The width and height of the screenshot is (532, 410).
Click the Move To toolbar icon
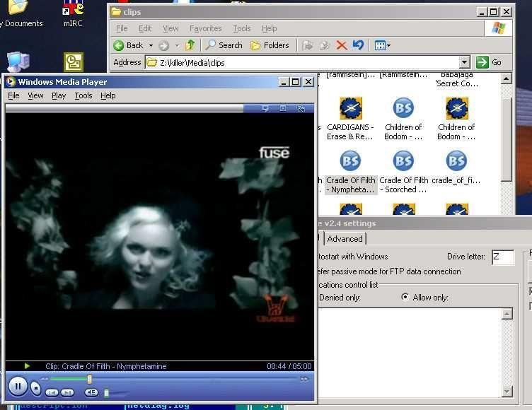pos(308,45)
